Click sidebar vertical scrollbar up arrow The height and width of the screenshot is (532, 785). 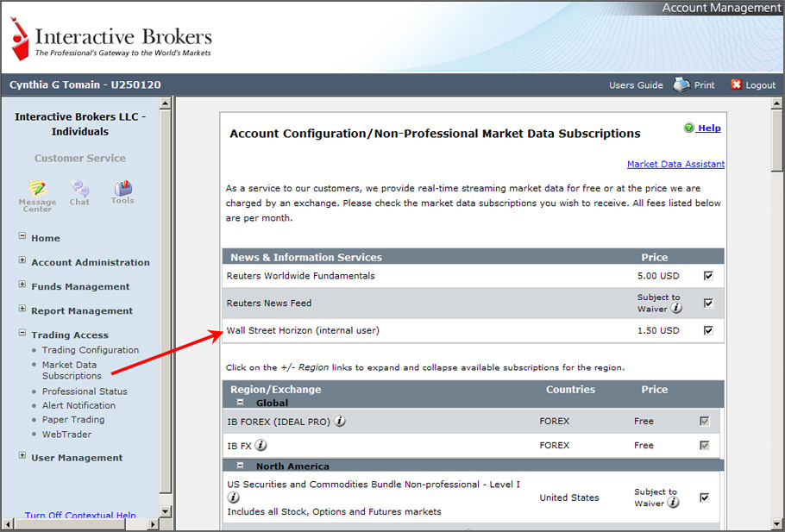click(x=166, y=103)
